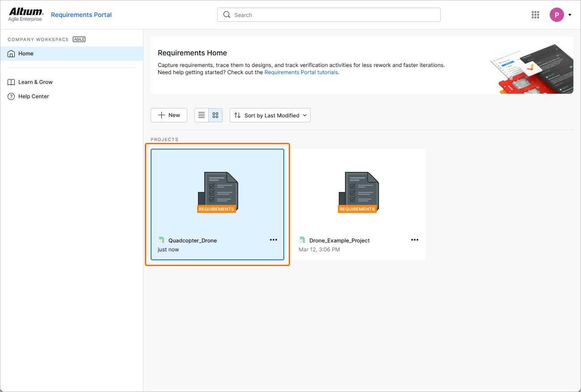Switch to grid view layout
The width and height of the screenshot is (581, 392).
point(215,115)
